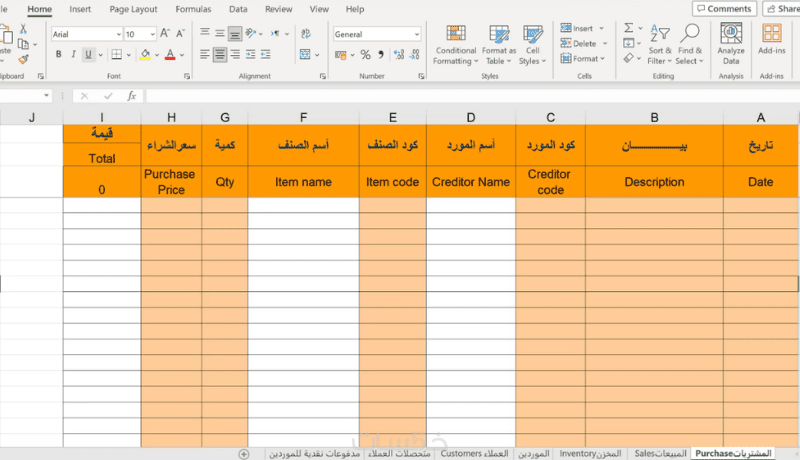
Task: Expand the font size dropdown
Action: (x=152, y=34)
